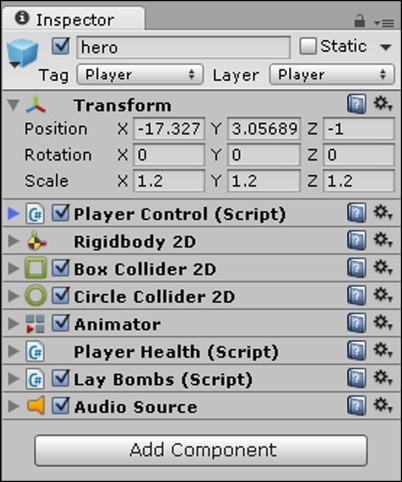Open the Audio Source gear menu
402x482 pixels.
[383, 406]
